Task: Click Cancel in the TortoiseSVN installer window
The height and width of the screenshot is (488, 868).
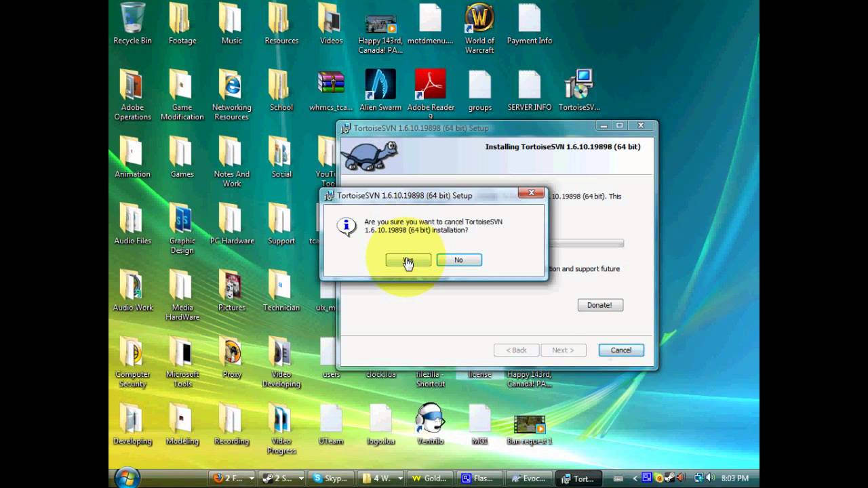Action: point(621,350)
